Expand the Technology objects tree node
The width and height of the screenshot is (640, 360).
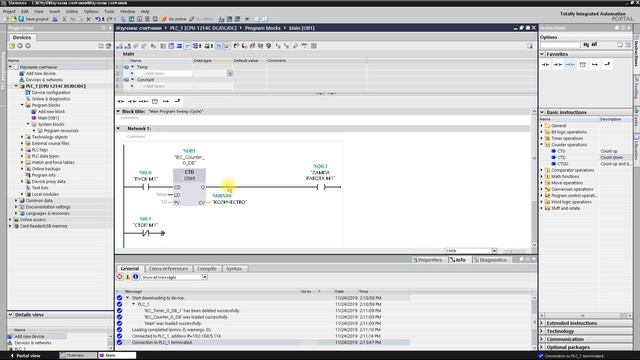22,137
